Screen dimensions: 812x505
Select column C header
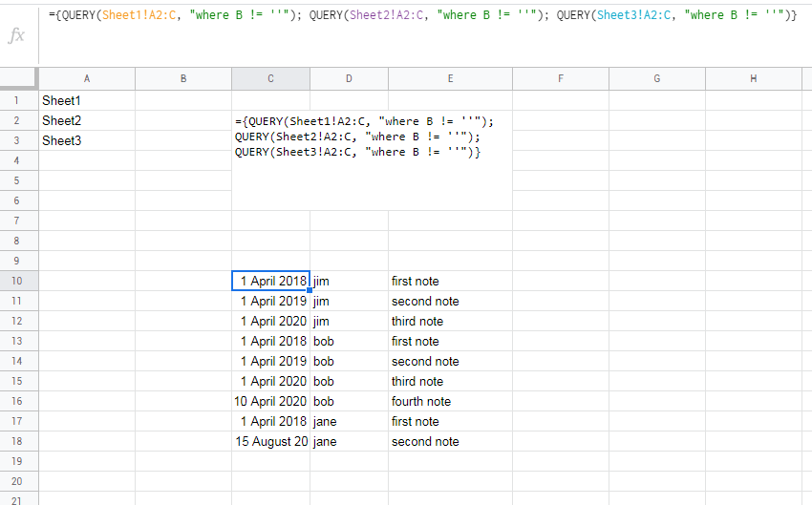[271, 78]
